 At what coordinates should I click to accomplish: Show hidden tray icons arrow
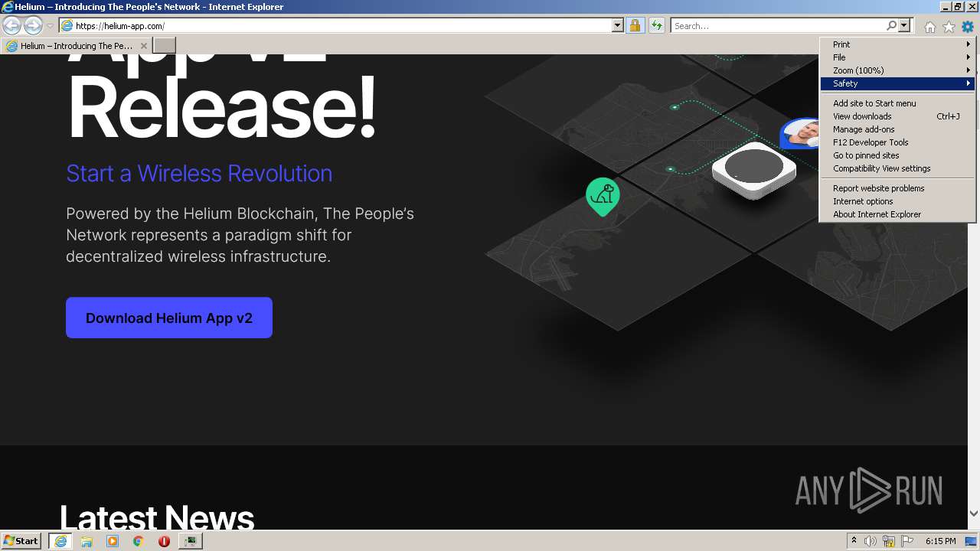pyautogui.click(x=854, y=541)
